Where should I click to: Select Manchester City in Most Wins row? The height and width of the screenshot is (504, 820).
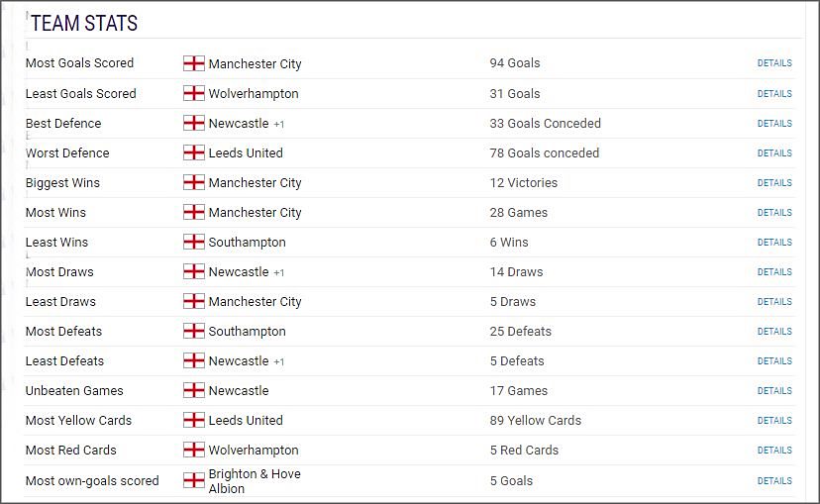255,213
